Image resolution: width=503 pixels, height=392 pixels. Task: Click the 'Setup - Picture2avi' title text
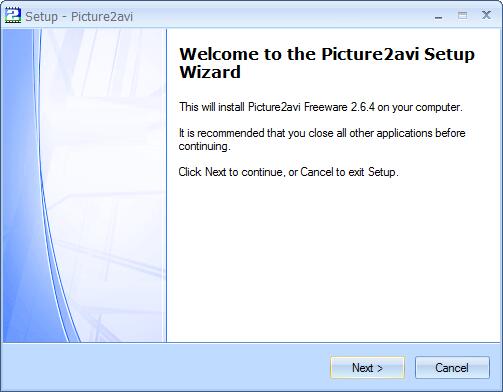point(79,17)
